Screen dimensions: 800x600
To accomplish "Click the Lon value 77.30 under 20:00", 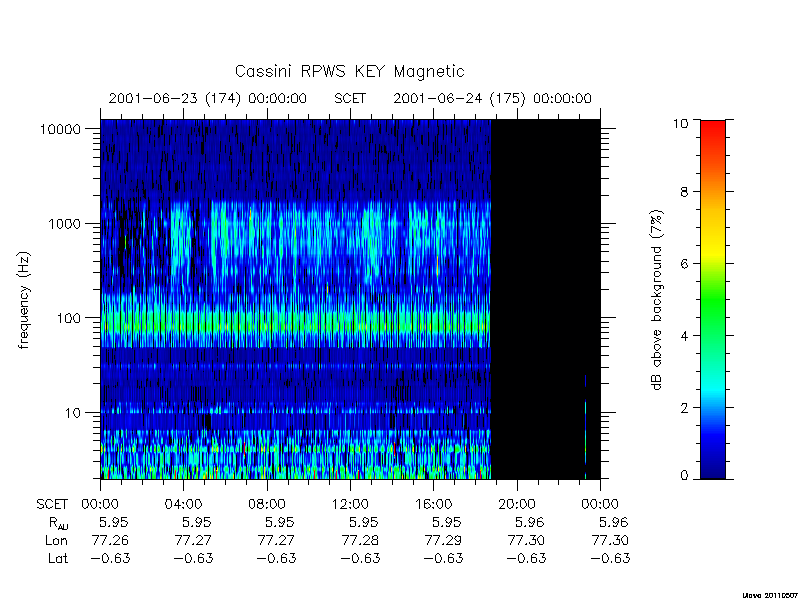I will 527,540.
